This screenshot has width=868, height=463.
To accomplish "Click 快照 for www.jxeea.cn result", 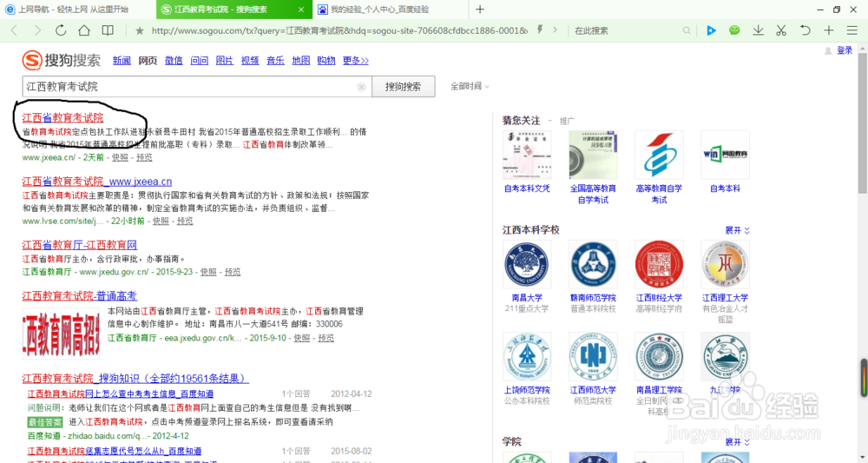I will (120, 157).
